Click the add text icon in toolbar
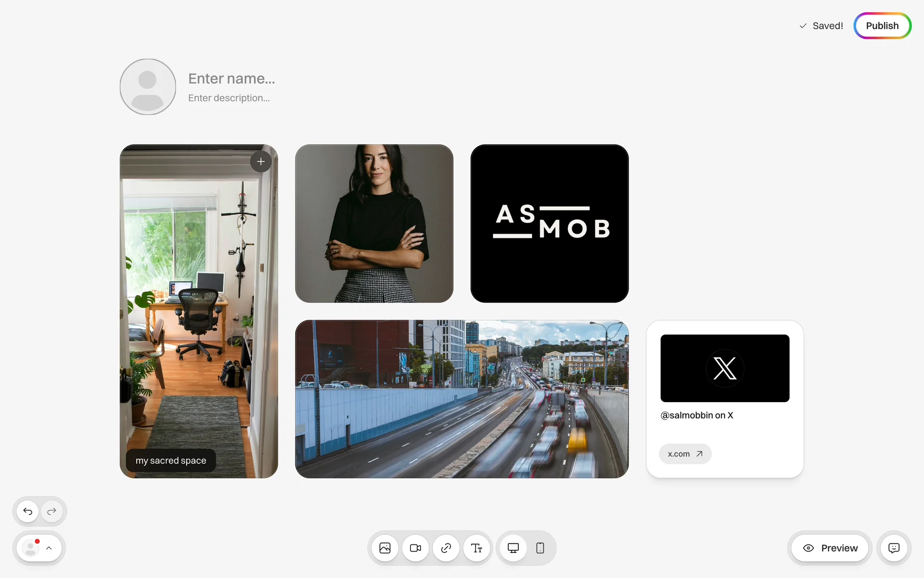The image size is (924, 578). coord(476,548)
